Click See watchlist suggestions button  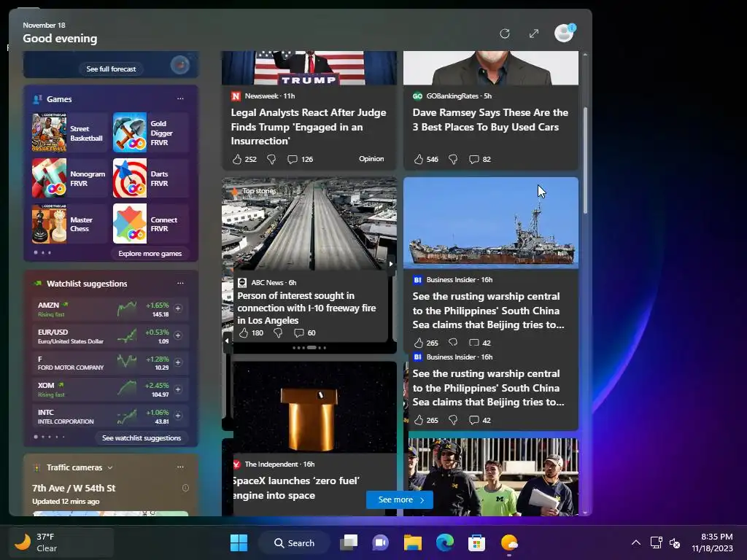(142, 437)
